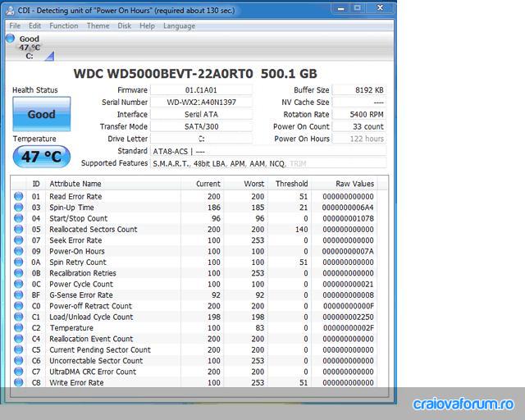Click the Worst column header
Viewport: 525px width, 420px height.
point(246,184)
